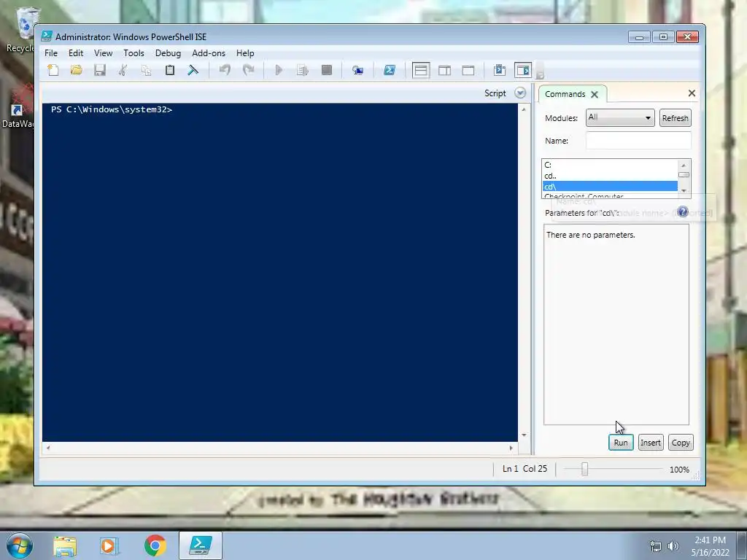747x560 pixels.
Task: Click the Refresh button
Action: [675, 118]
